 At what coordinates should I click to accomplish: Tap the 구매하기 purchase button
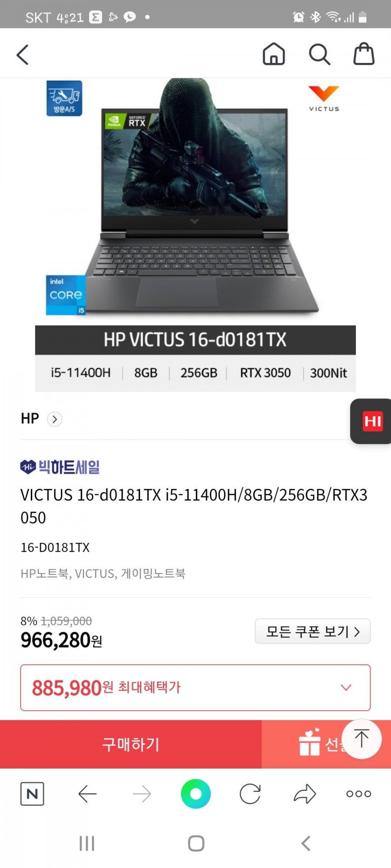click(131, 744)
